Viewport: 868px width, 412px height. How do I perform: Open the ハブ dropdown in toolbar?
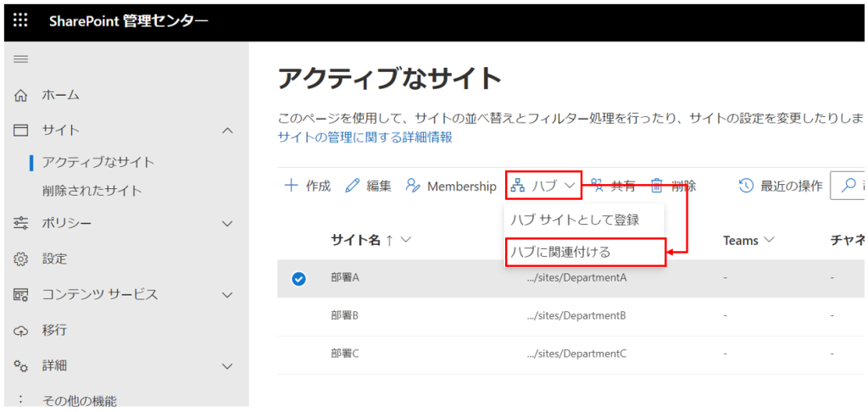pyautogui.click(x=544, y=186)
